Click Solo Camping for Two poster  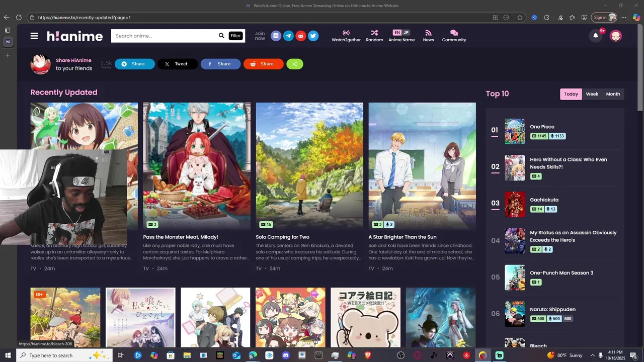point(309,166)
